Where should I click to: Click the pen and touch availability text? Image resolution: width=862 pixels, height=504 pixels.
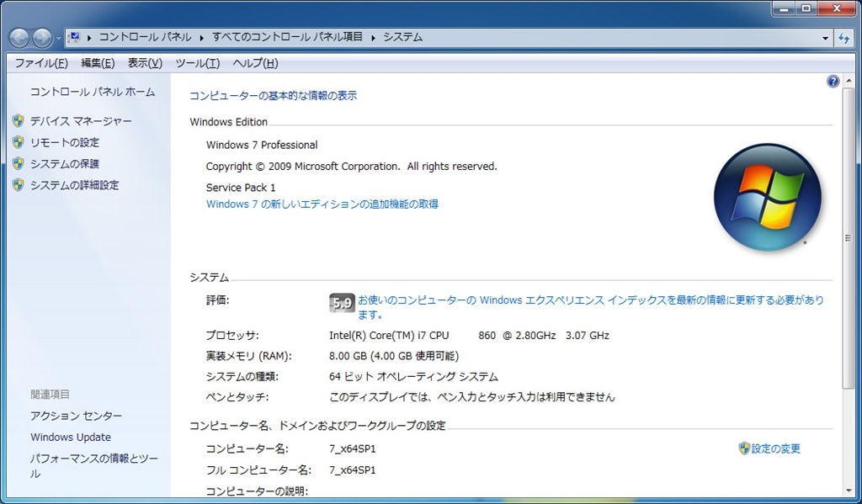pyautogui.click(x=471, y=397)
